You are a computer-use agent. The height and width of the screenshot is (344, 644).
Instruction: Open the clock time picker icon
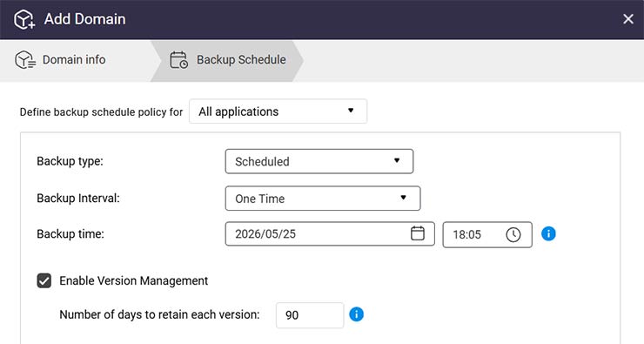[x=513, y=234]
